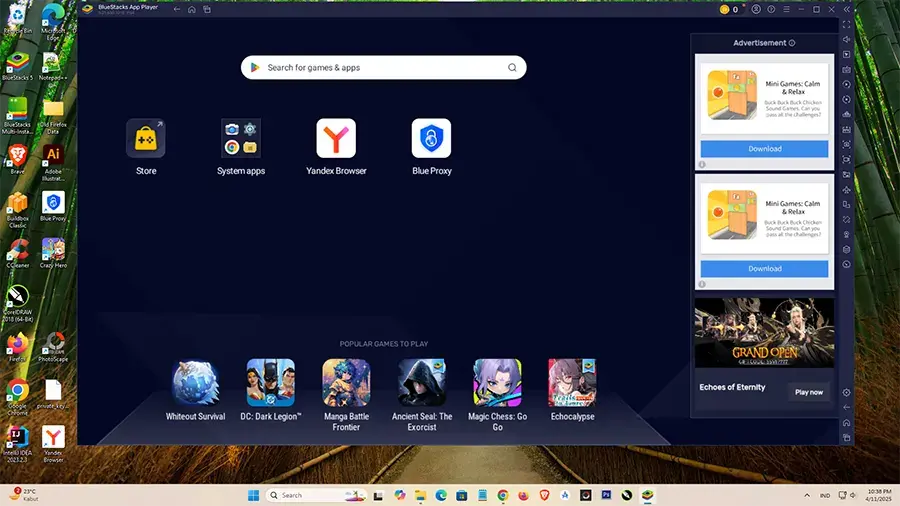900x506 pixels.
Task: Open BlueStacks icon in the taskbar
Action: point(647,495)
